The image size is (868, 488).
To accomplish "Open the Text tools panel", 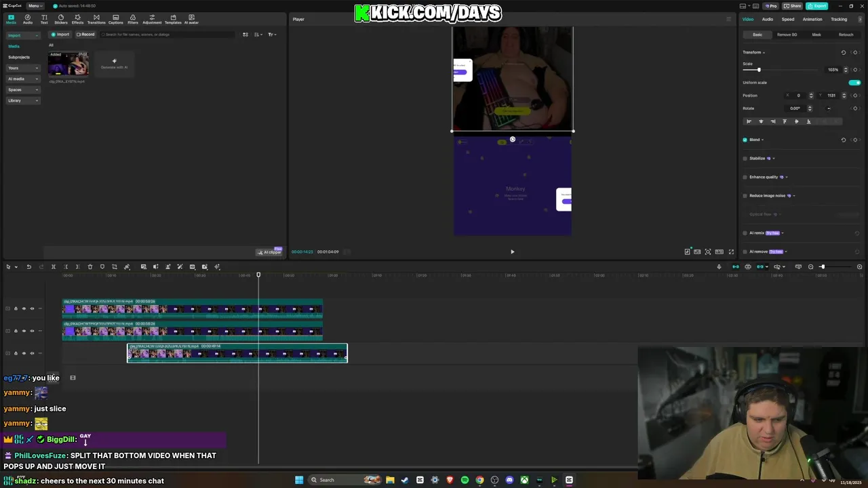I will coord(44,19).
